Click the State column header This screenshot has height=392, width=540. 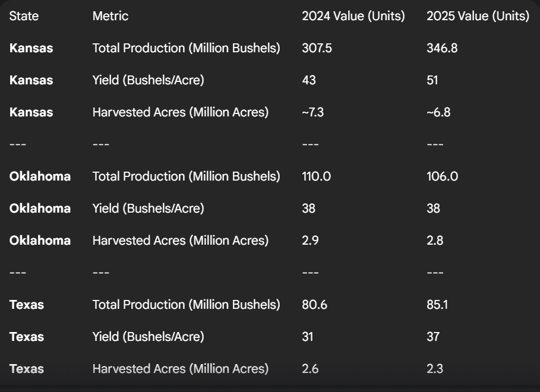click(x=24, y=17)
